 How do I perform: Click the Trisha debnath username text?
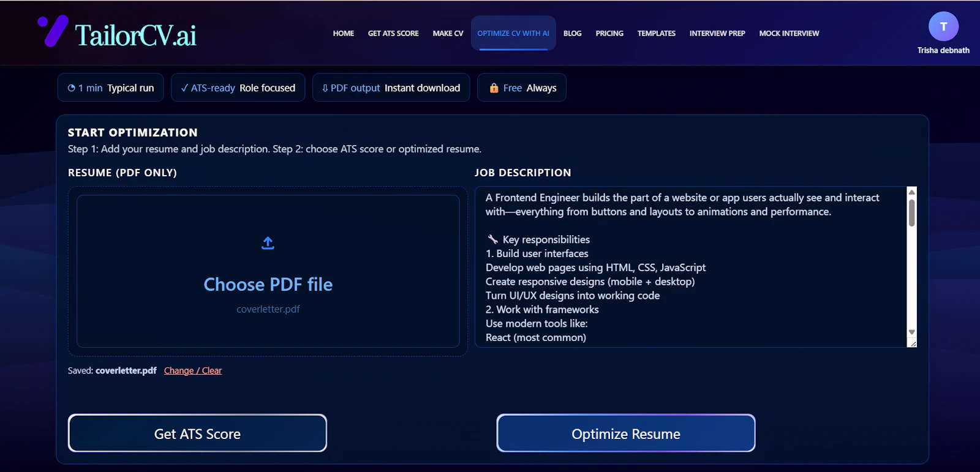(943, 50)
